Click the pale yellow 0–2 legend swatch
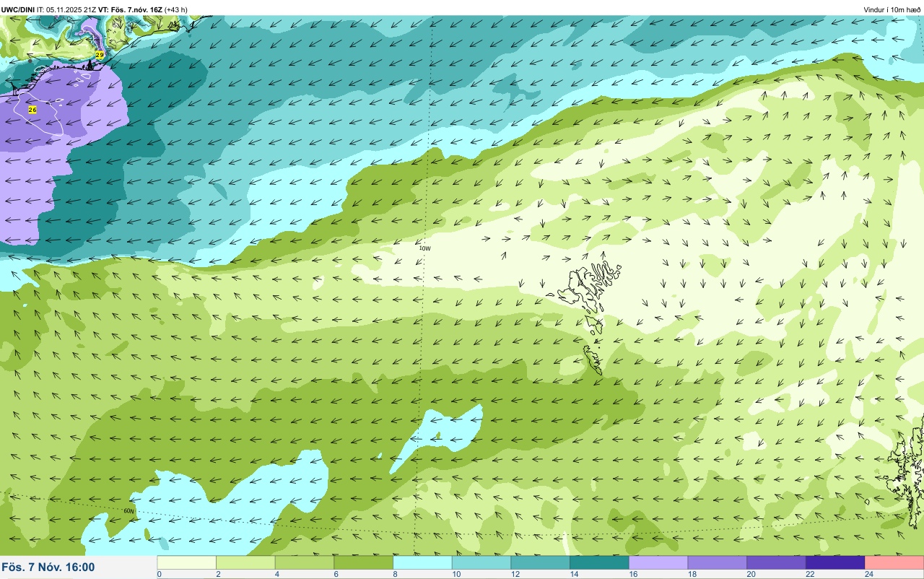The image size is (924, 579). point(187,562)
